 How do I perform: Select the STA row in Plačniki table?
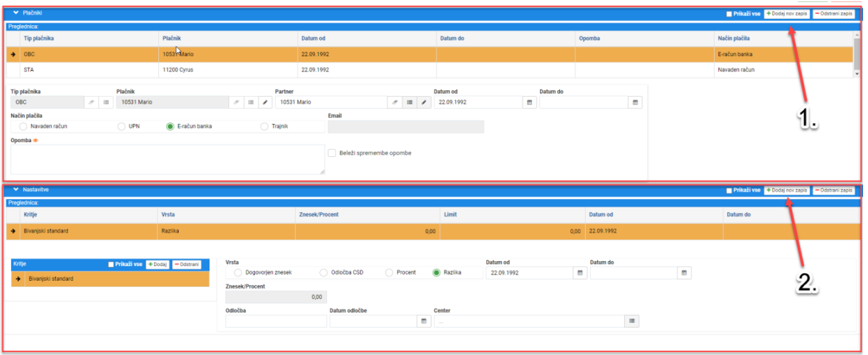[429, 70]
